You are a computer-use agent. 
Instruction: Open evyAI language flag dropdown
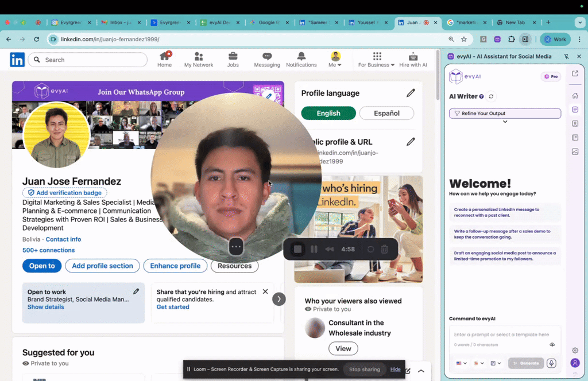click(461, 363)
